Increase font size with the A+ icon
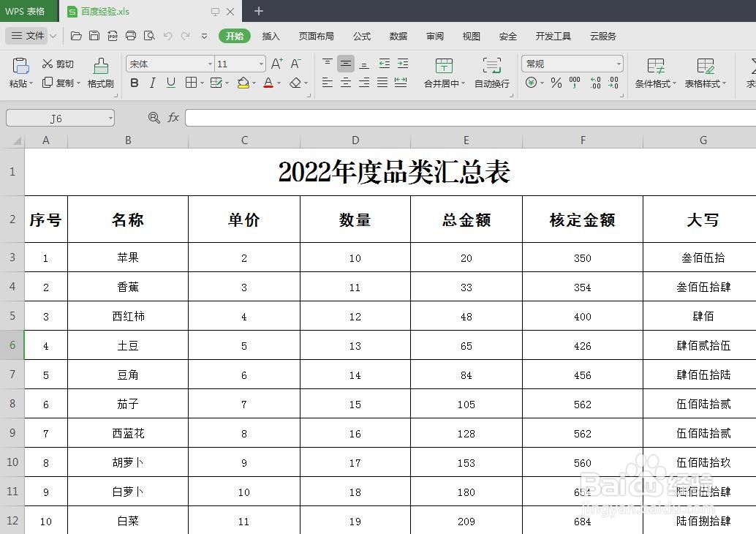The image size is (756, 534). 277,64
